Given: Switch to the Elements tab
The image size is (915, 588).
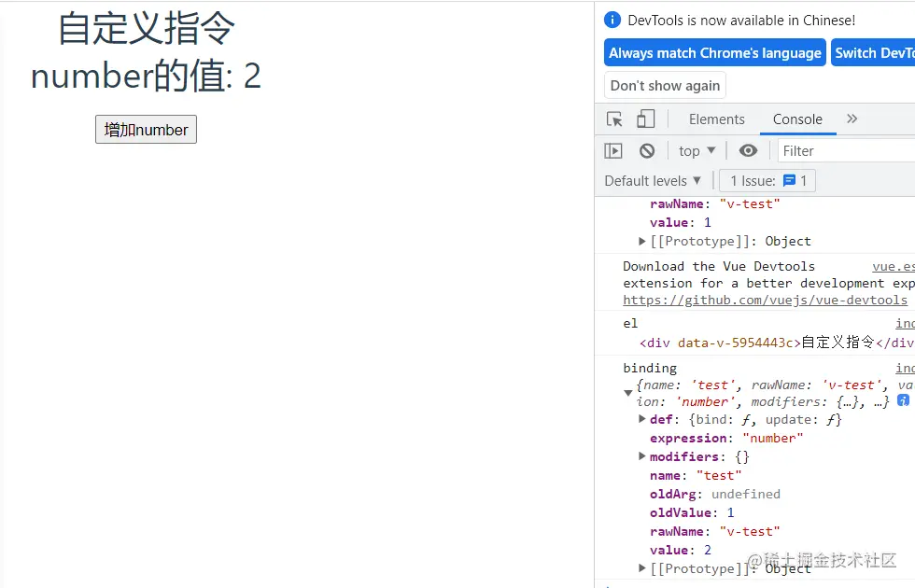Looking at the screenshot, I should 717,119.
